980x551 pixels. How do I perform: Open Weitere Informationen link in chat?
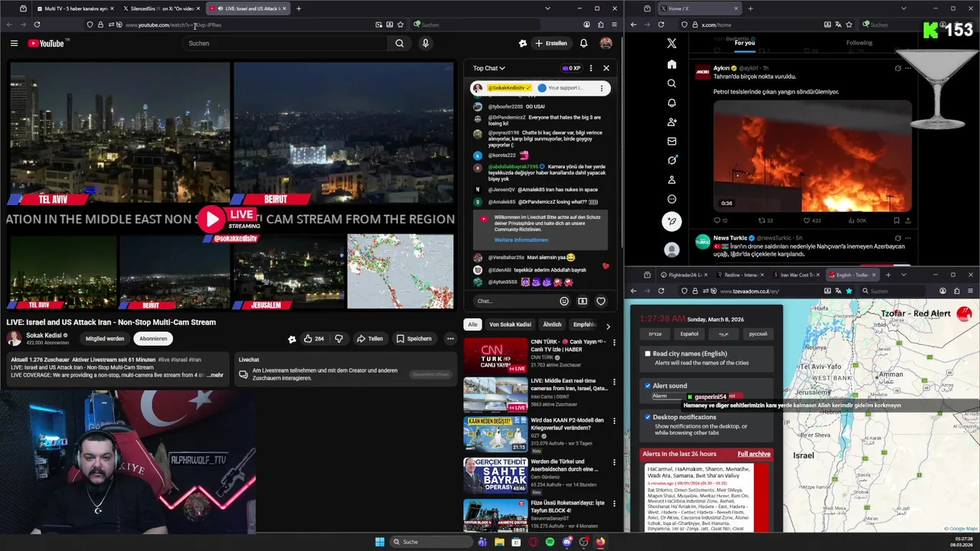click(x=521, y=240)
